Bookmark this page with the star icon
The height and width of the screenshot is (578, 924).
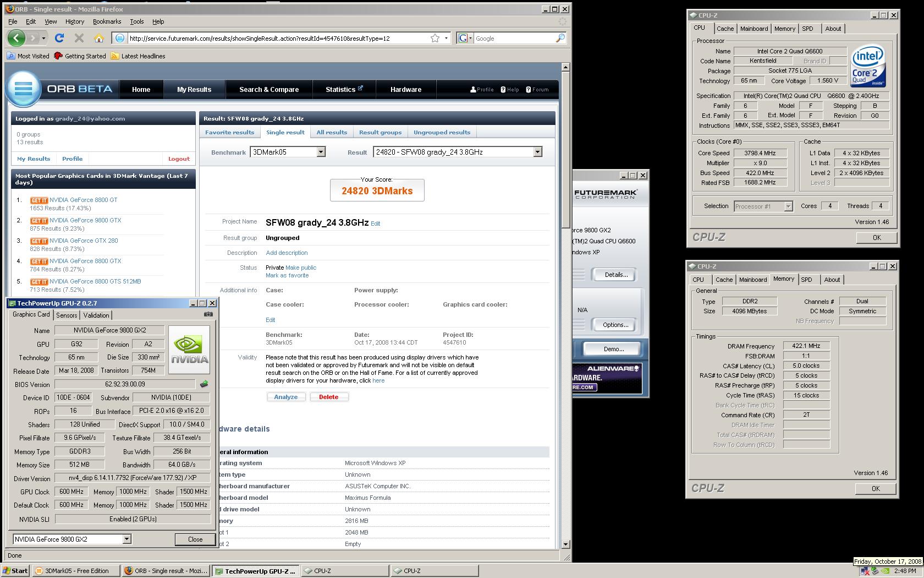pos(435,38)
